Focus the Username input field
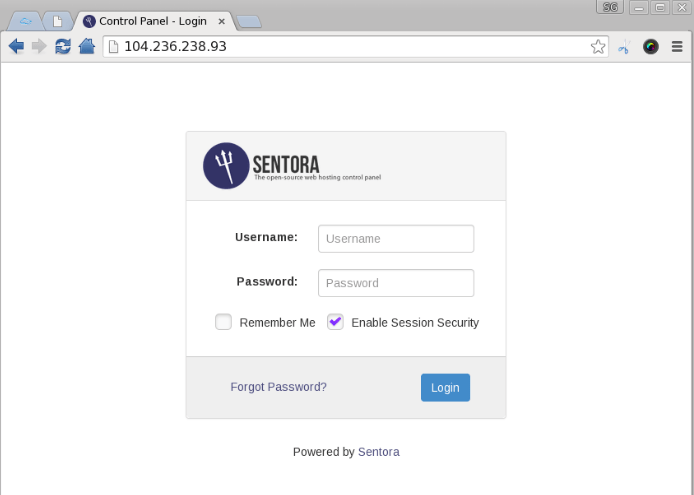 [x=396, y=239]
